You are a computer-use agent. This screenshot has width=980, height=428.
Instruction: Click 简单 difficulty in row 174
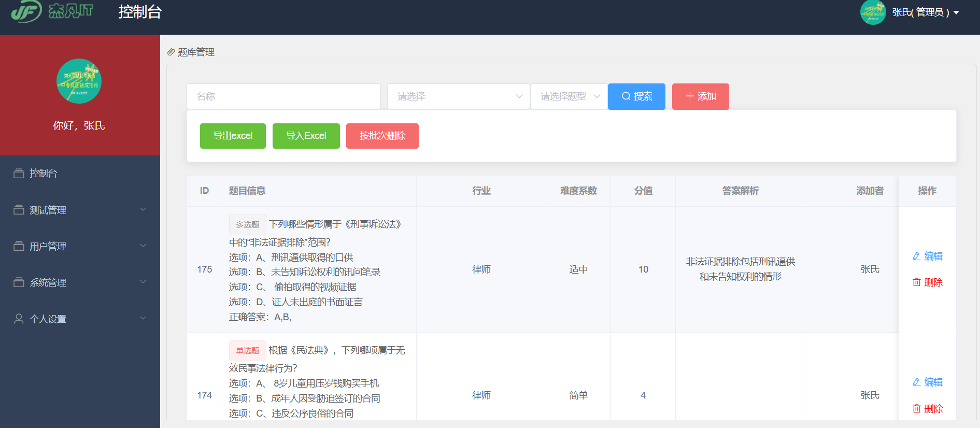(578, 395)
